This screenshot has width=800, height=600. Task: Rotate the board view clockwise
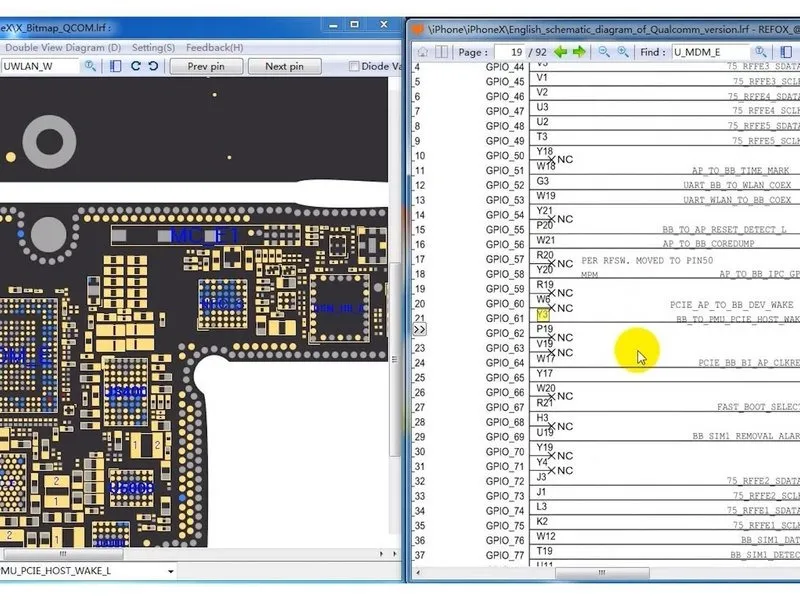136,66
